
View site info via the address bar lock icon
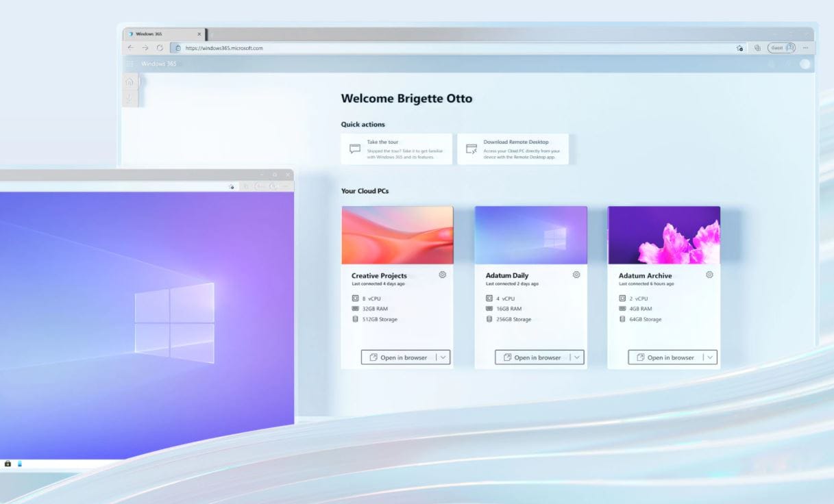(177, 48)
